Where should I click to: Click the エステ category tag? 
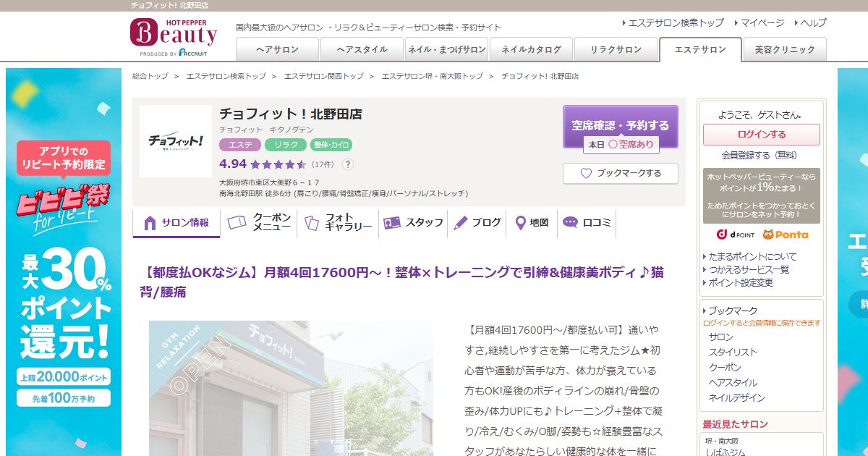240,145
